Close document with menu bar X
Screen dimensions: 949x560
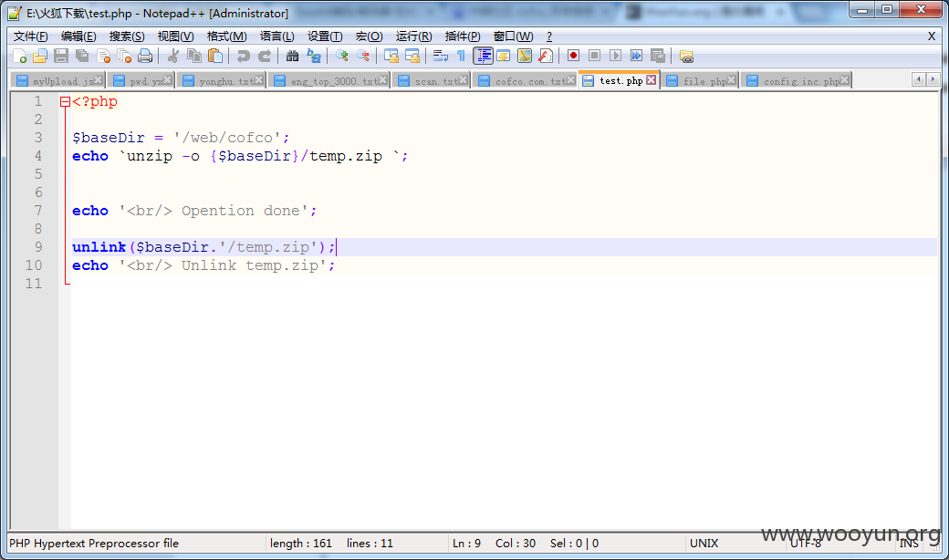coord(932,36)
